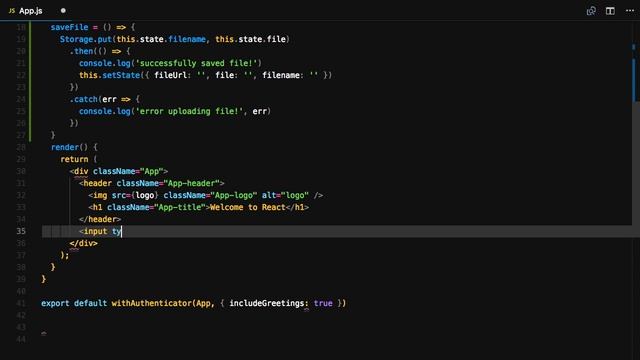Click line number 35 in the gutter
Viewport: 640px width, 360px height.
[21, 231]
